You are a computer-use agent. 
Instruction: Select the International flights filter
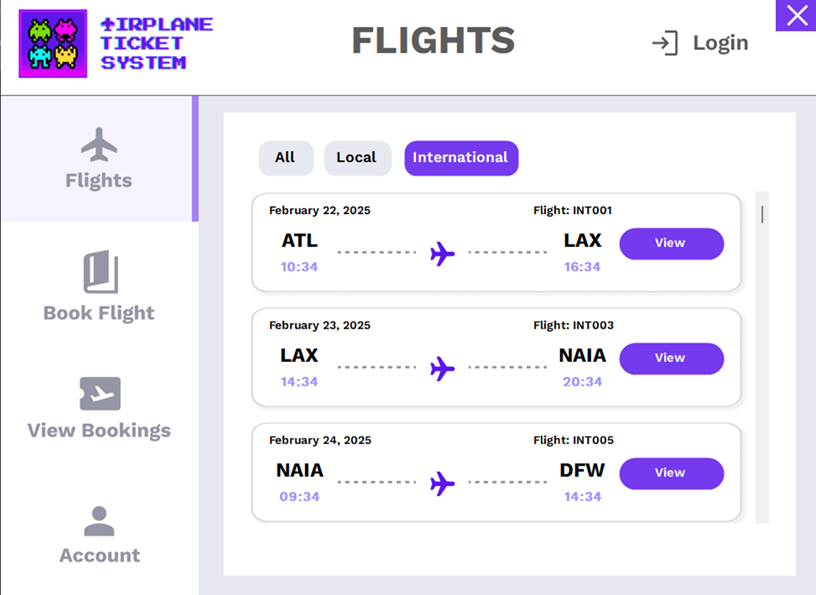(x=461, y=158)
